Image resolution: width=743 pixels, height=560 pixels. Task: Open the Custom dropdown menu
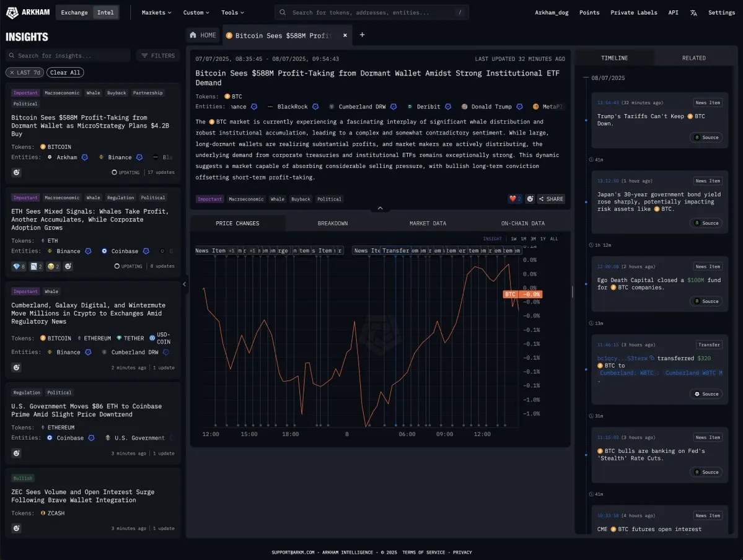tap(196, 12)
